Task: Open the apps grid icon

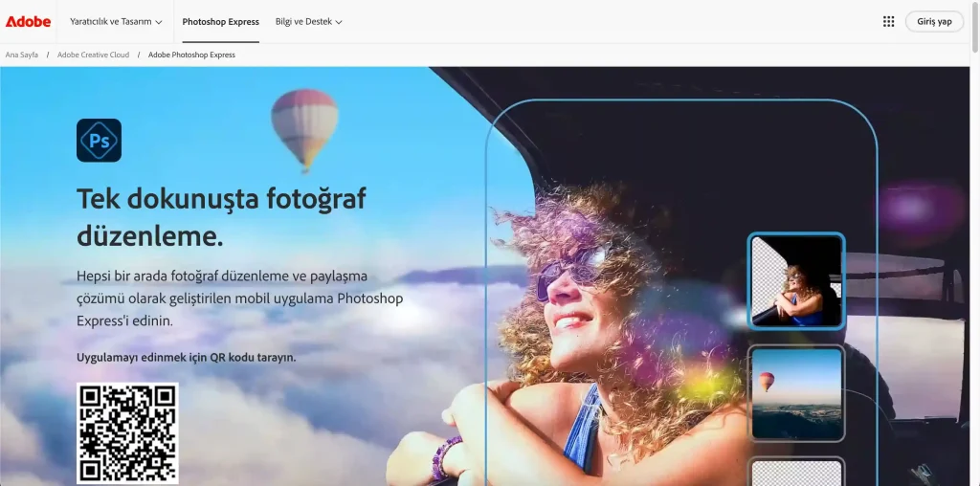Action: tap(888, 22)
